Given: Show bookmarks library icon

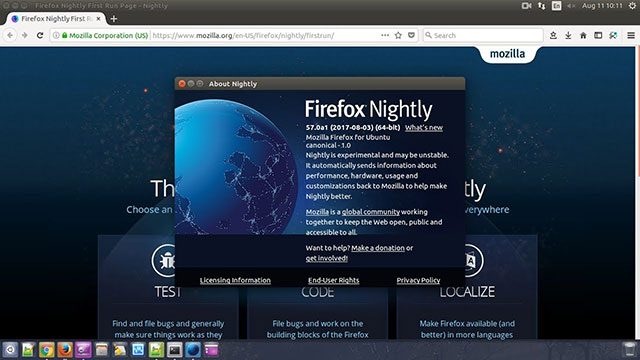Looking at the screenshot, I should (553, 36).
